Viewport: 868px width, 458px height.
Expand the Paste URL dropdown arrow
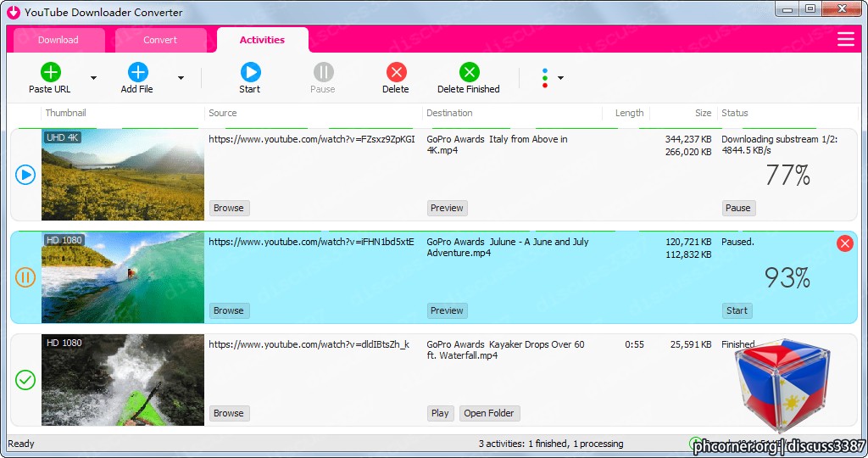click(93, 78)
